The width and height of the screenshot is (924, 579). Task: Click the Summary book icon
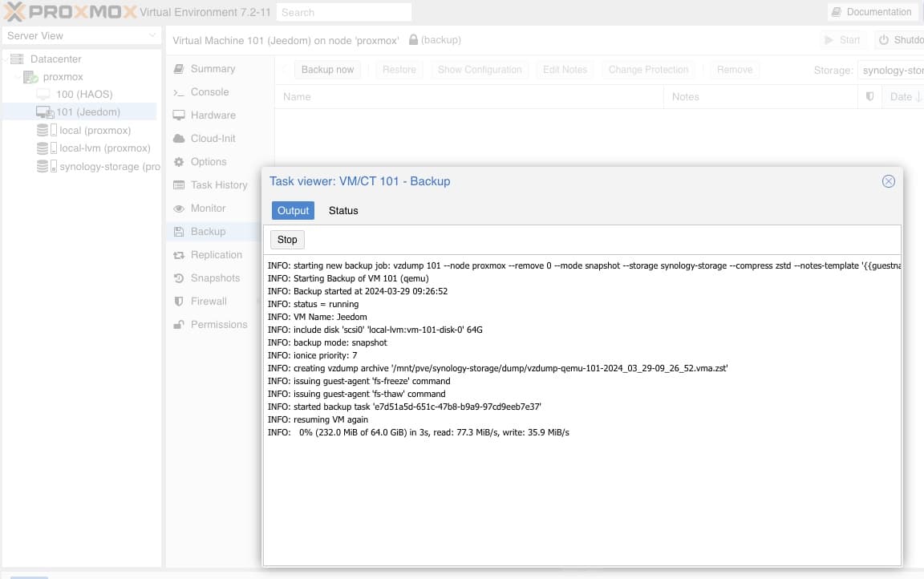(x=179, y=69)
